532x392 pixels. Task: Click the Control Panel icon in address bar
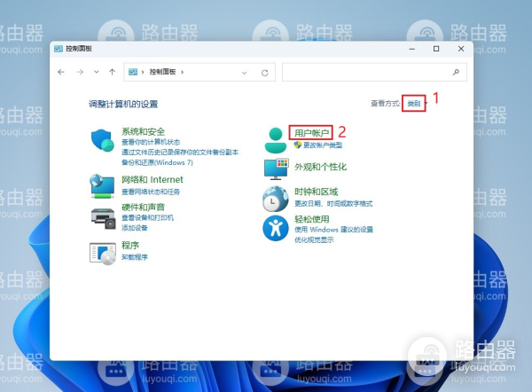(x=133, y=72)
